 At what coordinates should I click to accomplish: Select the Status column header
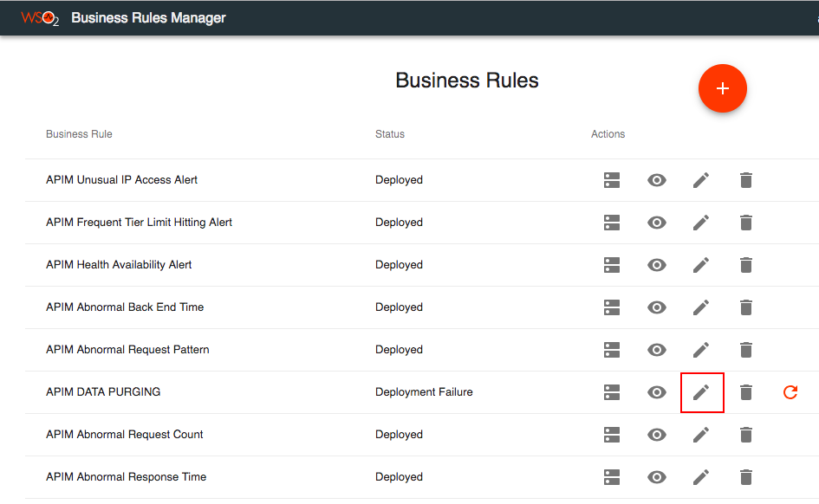(389, 134)
